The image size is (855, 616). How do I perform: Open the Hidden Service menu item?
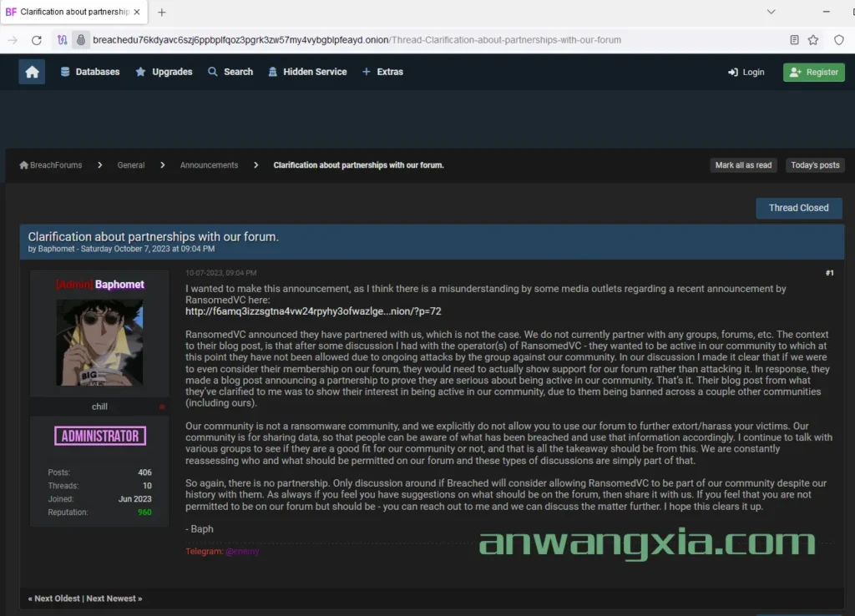pos(307,72)
